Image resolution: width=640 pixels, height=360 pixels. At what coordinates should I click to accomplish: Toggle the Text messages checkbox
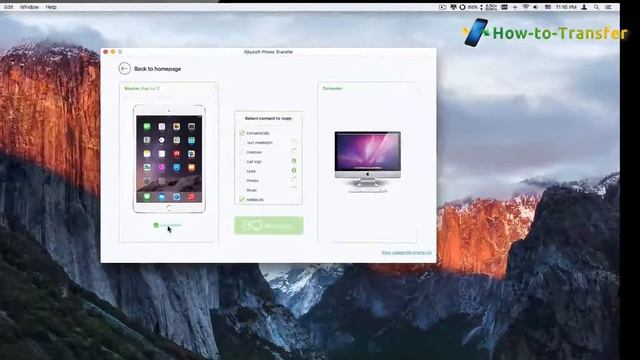[x=242, y=142]
